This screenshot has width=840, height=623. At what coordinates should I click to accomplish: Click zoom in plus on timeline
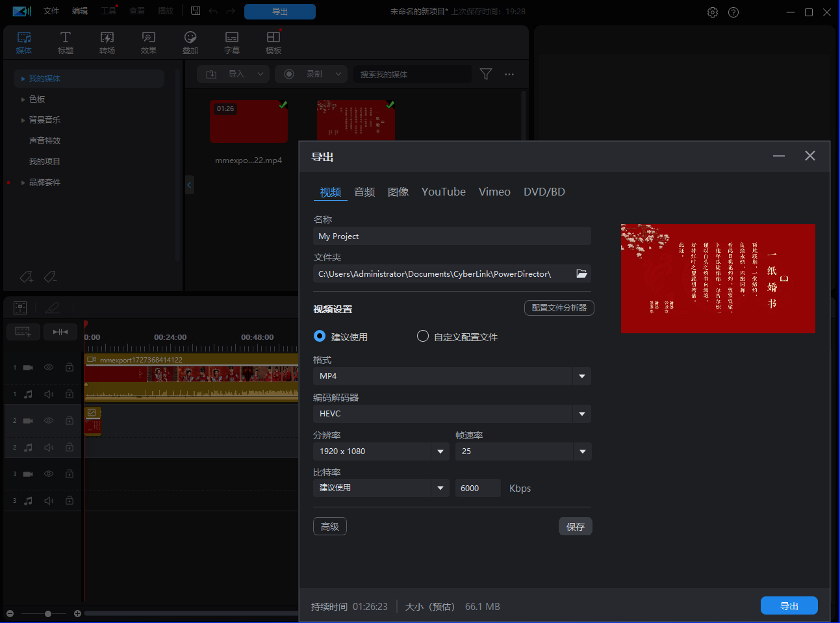click(x=77, y=613)
